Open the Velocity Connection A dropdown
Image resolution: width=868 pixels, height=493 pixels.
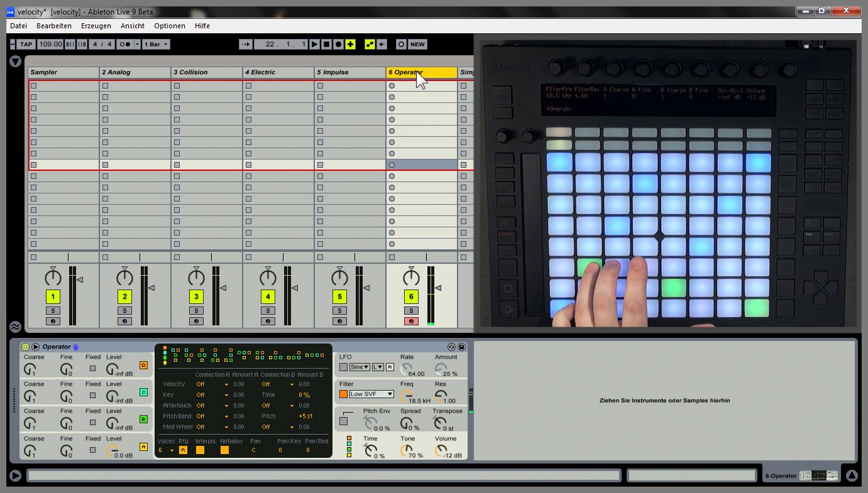click(x=212, y=384)
